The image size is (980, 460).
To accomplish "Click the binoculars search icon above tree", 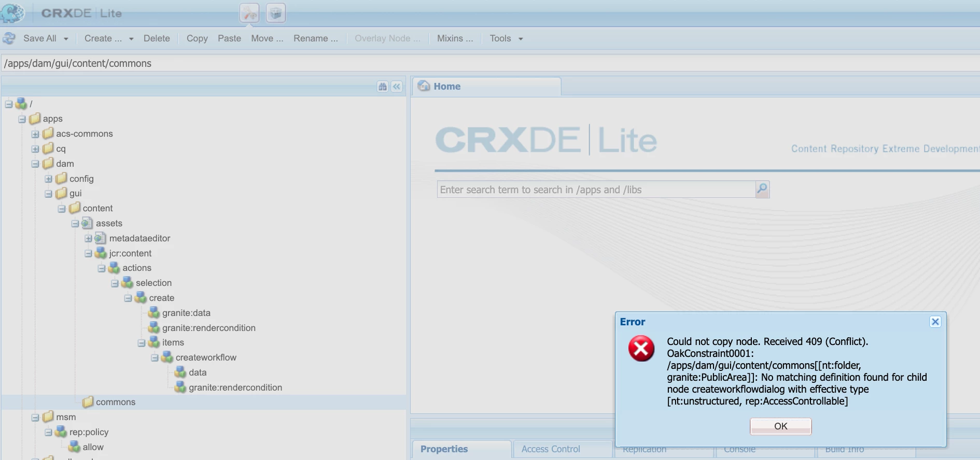I will pyautogui.click(x=383, y=87).
